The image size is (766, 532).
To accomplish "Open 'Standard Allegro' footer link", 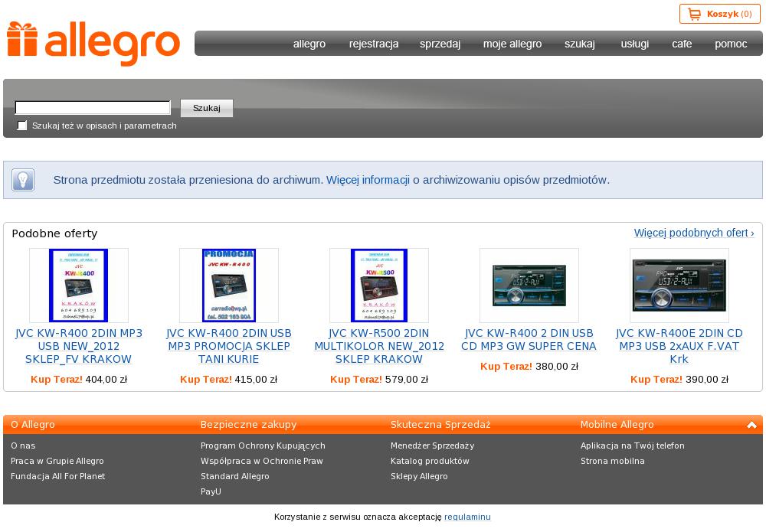I will [234, 476].
